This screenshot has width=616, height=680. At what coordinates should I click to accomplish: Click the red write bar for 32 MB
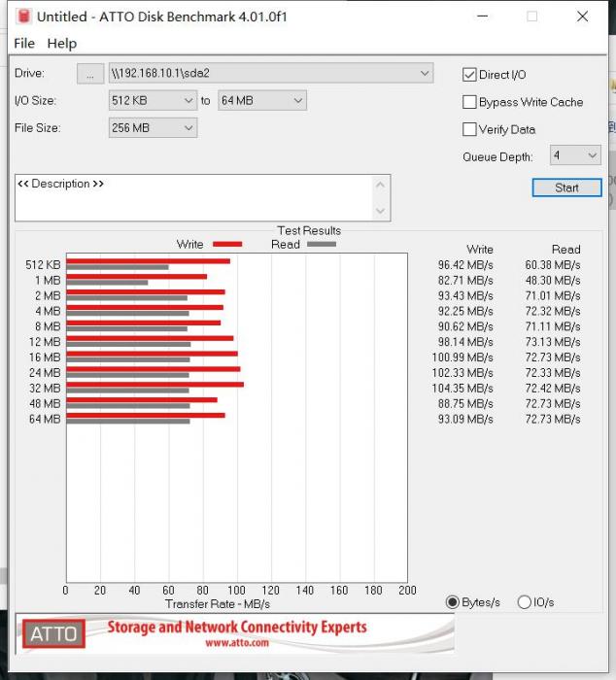click(154, 385)
